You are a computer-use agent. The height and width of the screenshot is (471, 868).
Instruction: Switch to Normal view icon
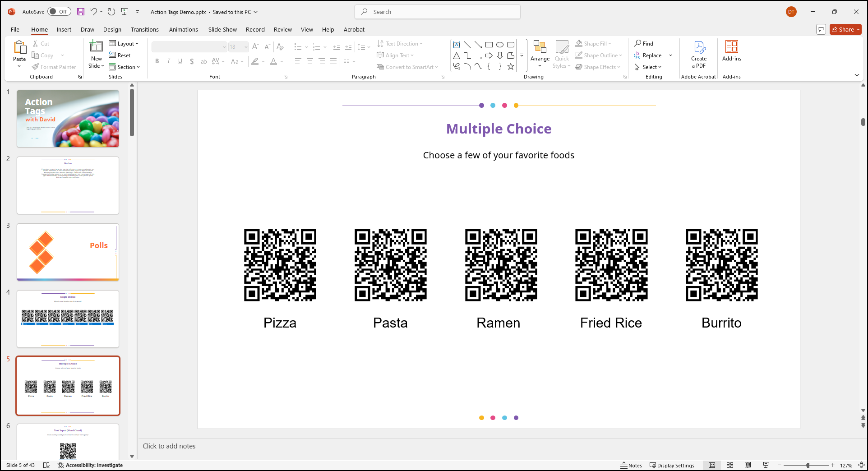coord(712,465)
